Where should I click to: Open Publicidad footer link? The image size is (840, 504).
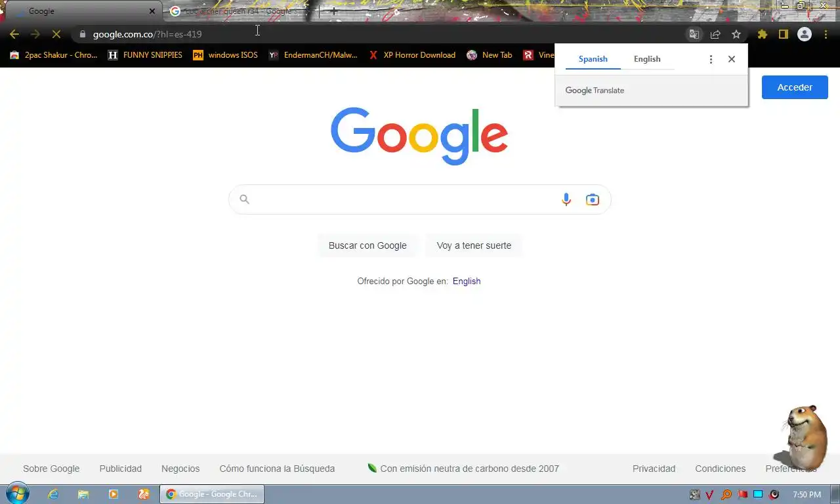point(121,469)
